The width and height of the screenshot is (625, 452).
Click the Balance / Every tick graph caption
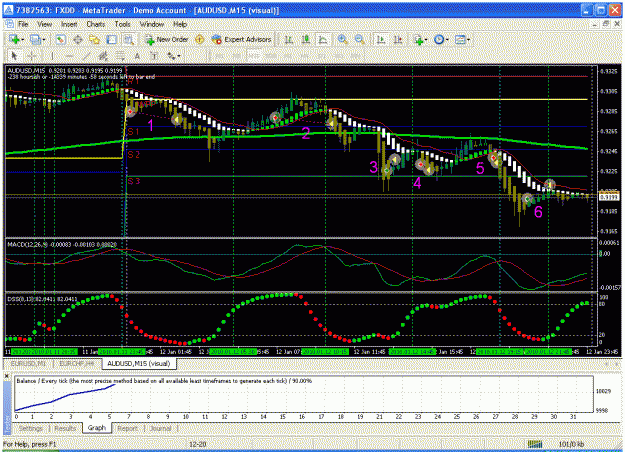[x=164, y=381]
